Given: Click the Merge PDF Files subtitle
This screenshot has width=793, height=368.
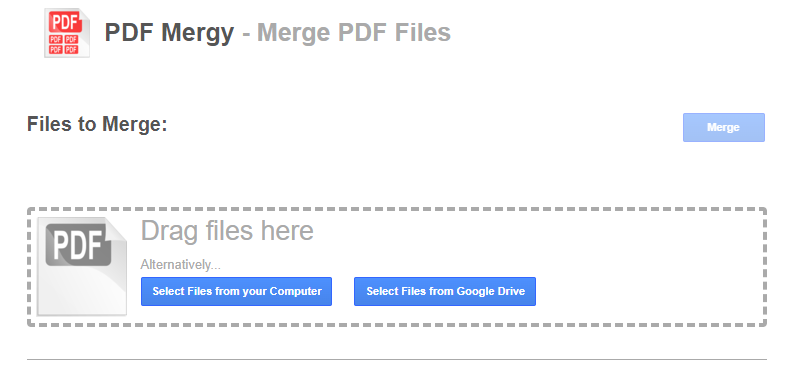Looking at the screenshot, I should [354, 33].
